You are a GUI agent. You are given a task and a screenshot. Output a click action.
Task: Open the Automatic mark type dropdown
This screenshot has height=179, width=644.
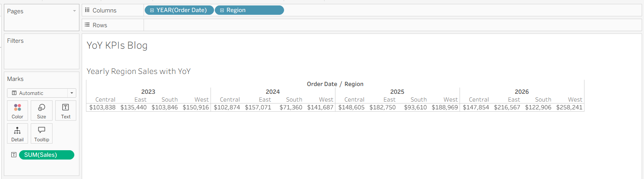point(42,93)
